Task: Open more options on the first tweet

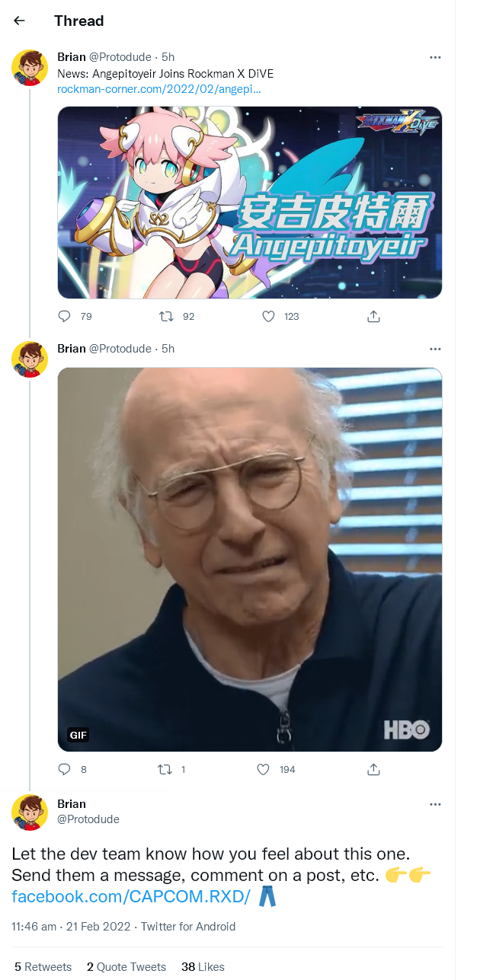Action: [435, 57]
